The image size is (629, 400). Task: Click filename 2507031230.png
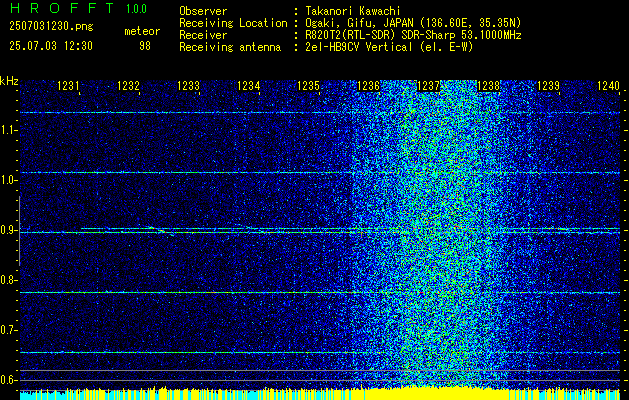coord(51,27)
